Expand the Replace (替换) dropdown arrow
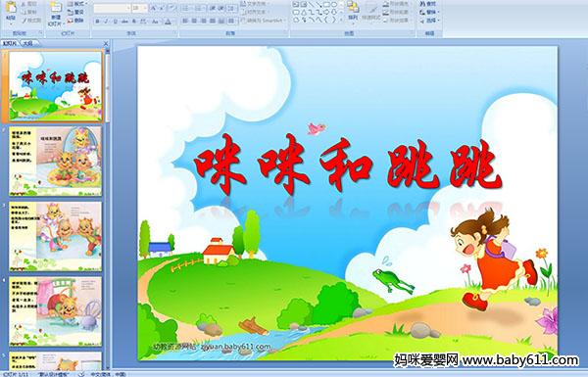 (x=438, y=12)
